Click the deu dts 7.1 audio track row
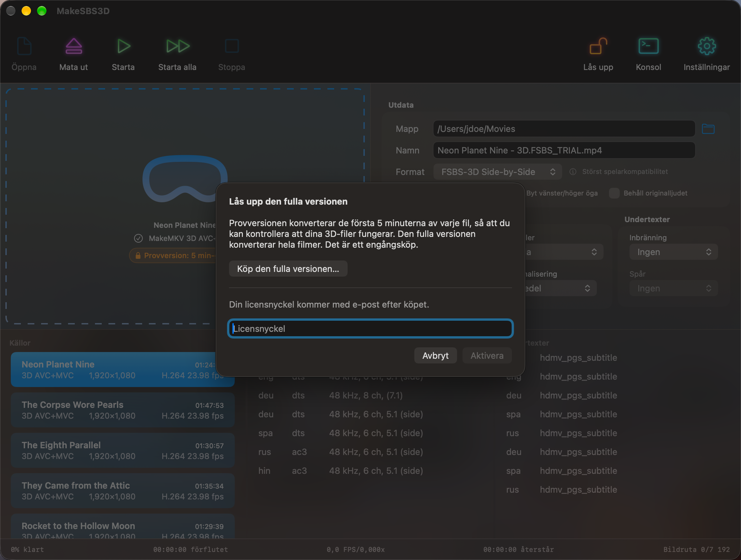 coord(370,395)
